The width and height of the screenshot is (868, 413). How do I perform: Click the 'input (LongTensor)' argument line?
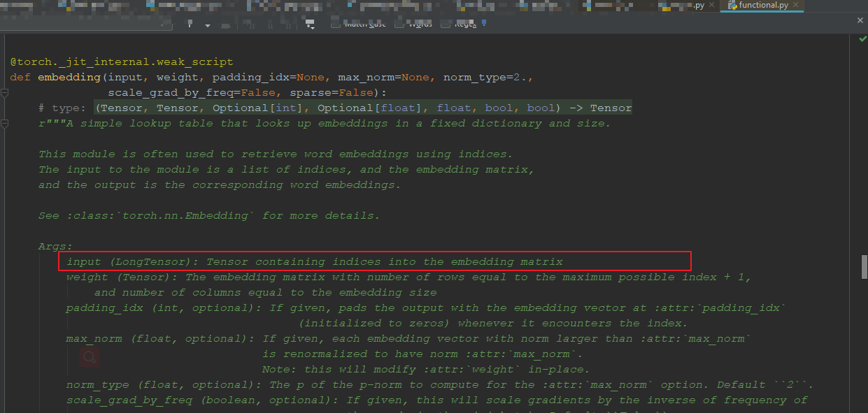(x=314, y=262)
